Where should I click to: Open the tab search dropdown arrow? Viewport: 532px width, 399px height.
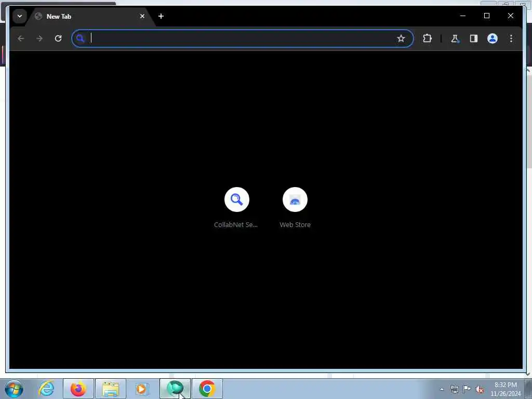point(20,16)
